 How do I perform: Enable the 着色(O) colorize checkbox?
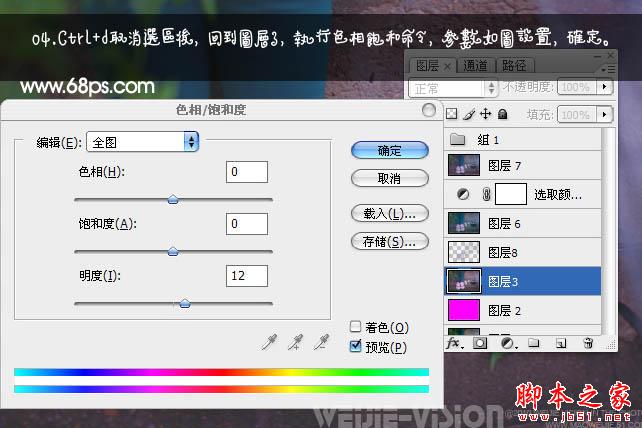[x=355, y=326]
